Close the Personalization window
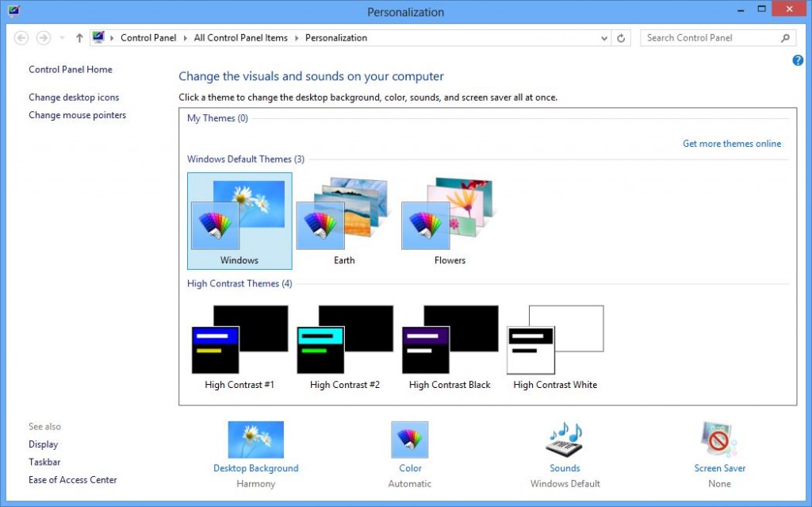 pos(789,9)
